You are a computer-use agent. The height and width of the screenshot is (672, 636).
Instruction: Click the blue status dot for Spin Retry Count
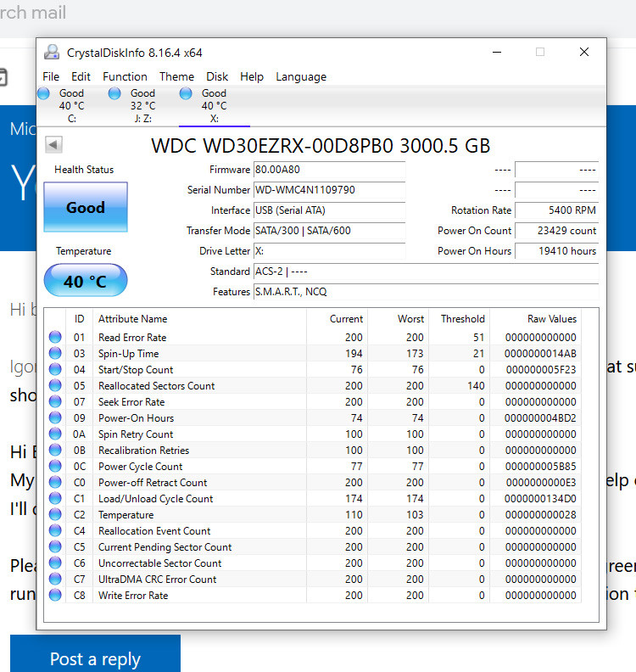click(55, 434)
